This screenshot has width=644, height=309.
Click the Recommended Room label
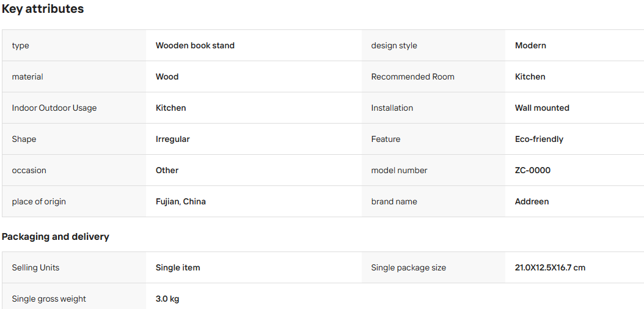click(413, 77)
